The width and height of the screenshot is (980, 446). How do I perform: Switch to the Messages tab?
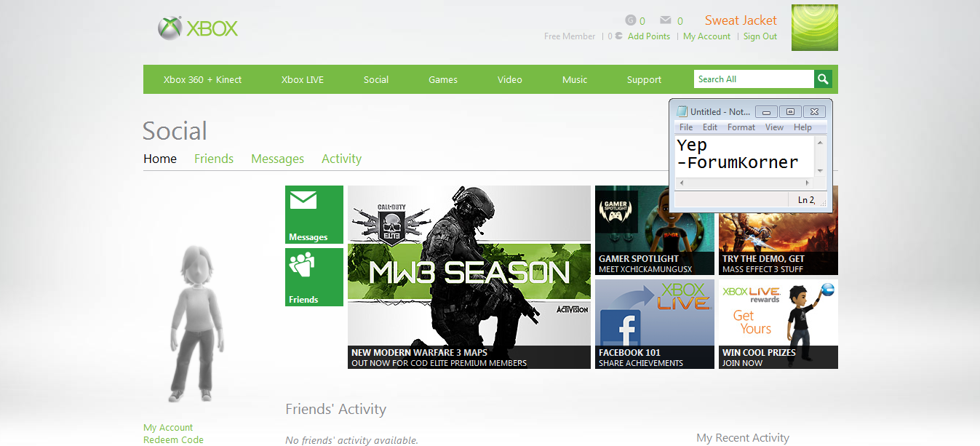(277, 159)
